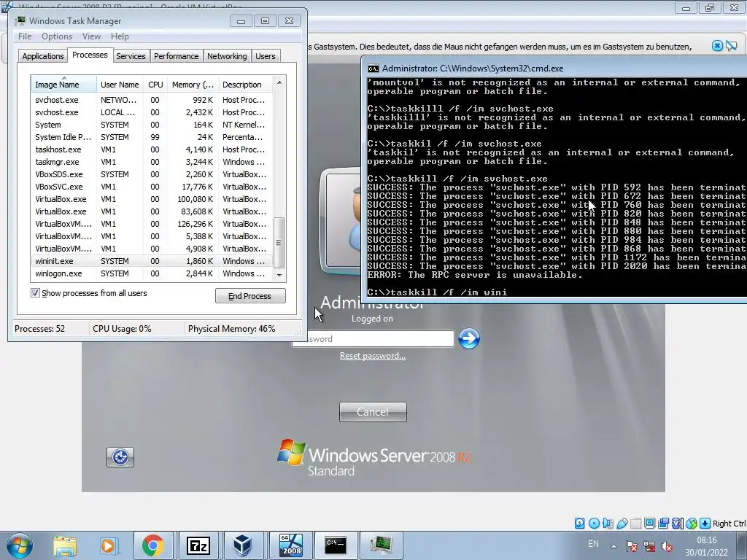Screen dimensions: 747x560
Task: Dismiss the VirtualBox notification with the blue X icon
Action: tap(717, 46)
